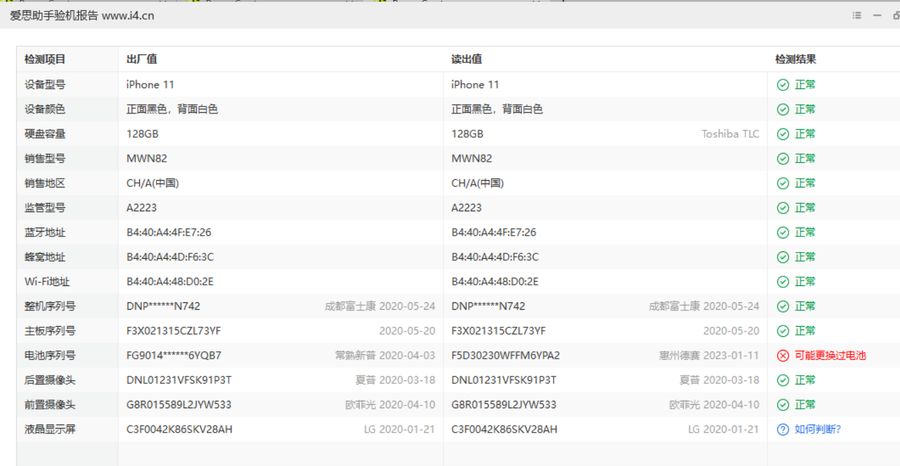The image size is (900, 466).
Task: Click A2223 in the 出厂值 column
Action: [142, 208]
